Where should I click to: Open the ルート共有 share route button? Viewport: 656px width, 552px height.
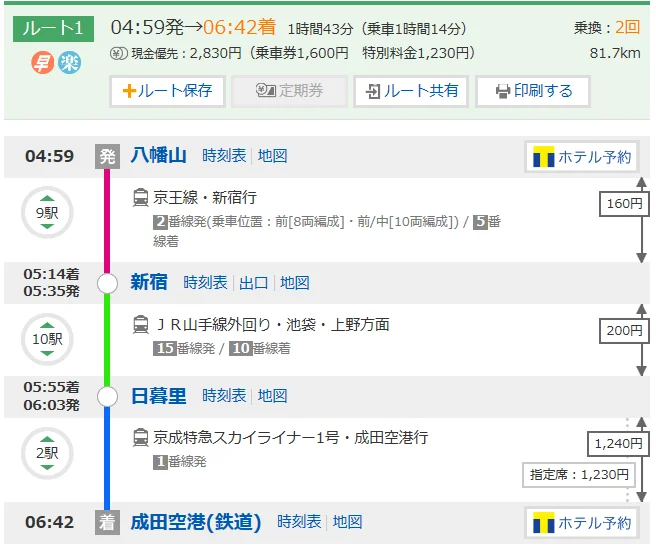[x=411, y=91]
